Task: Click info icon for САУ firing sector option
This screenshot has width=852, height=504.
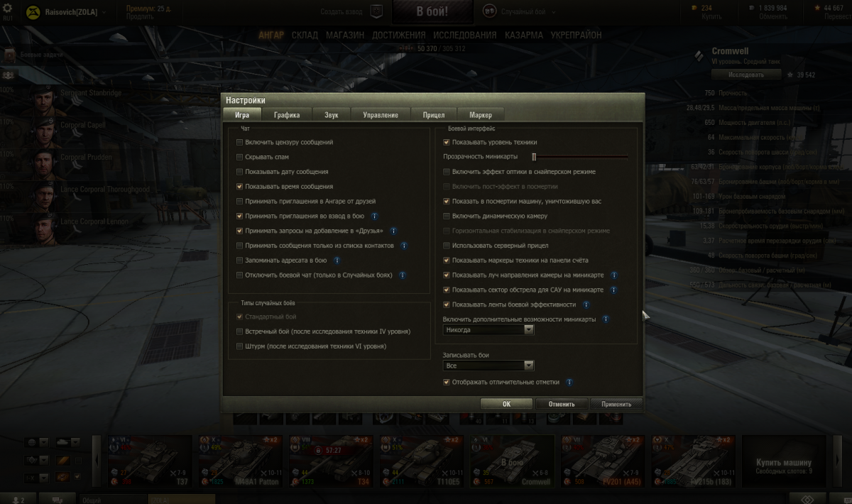Action: (613, 290)
